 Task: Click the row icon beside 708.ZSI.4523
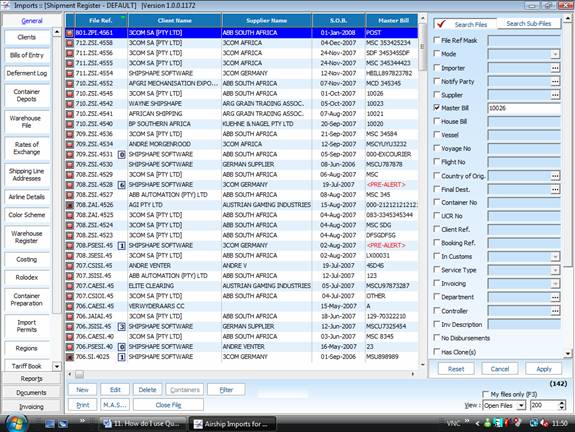click(70, 235)
